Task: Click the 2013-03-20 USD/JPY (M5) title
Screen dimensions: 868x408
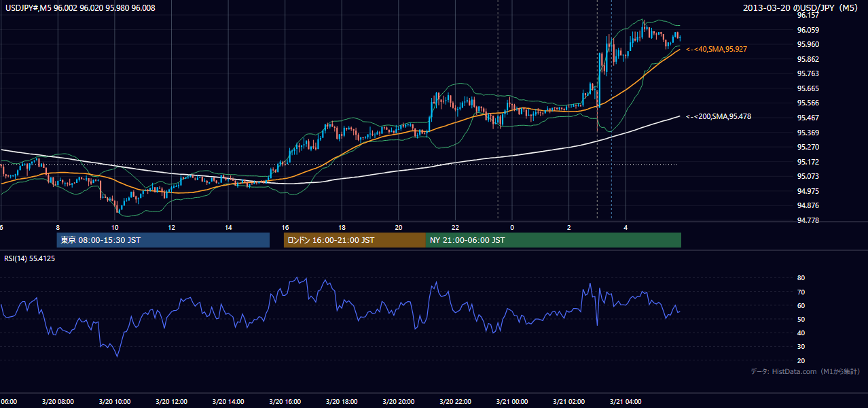Action: pos(801,8)
